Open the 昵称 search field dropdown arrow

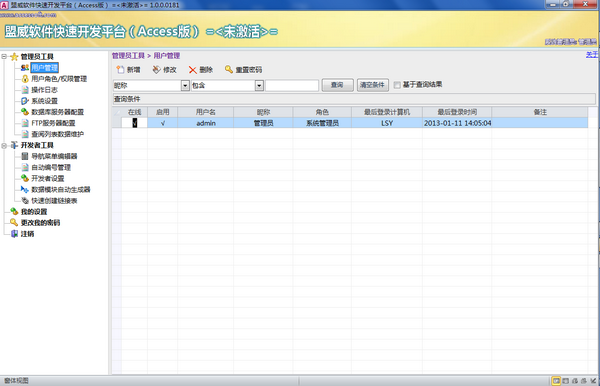185,85
